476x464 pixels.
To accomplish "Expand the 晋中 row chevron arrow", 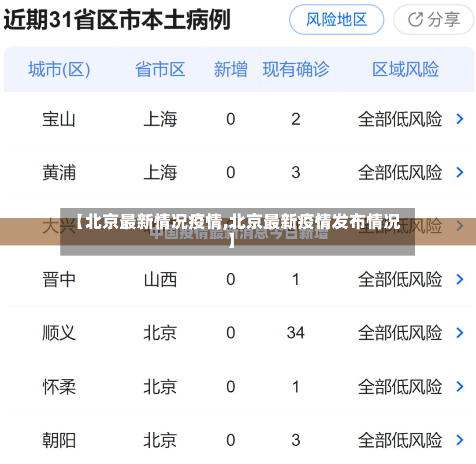I will point(460,279).
